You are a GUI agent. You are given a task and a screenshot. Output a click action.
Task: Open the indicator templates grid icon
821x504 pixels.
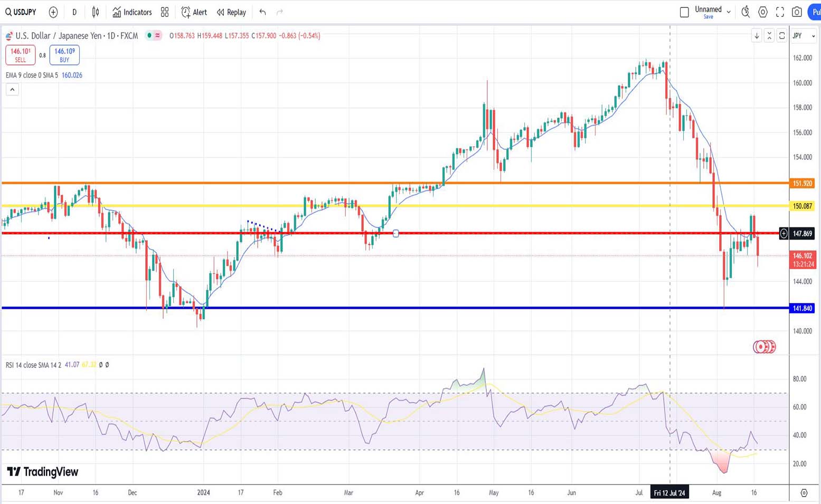165,12
